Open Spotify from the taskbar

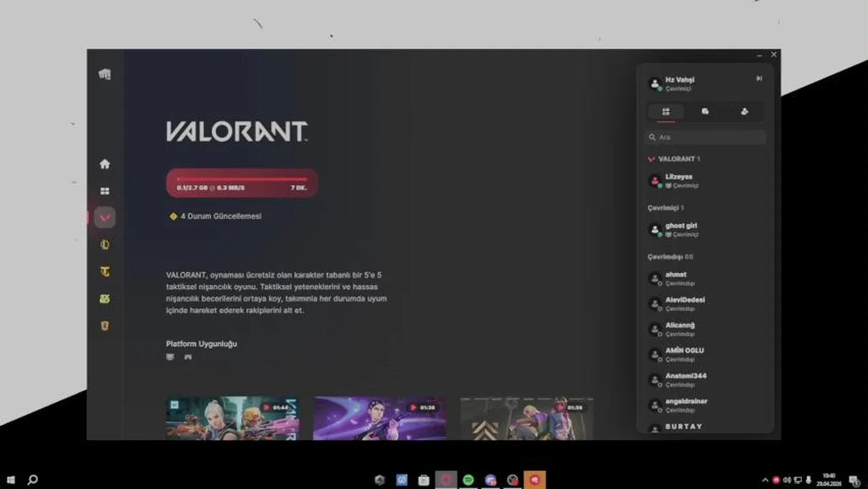pyautogui.click(x=468, y=480)
